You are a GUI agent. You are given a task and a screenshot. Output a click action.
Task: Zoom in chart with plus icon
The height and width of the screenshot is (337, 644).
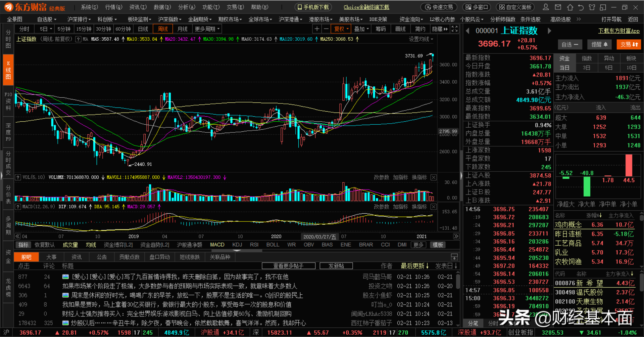coord(317,29)
